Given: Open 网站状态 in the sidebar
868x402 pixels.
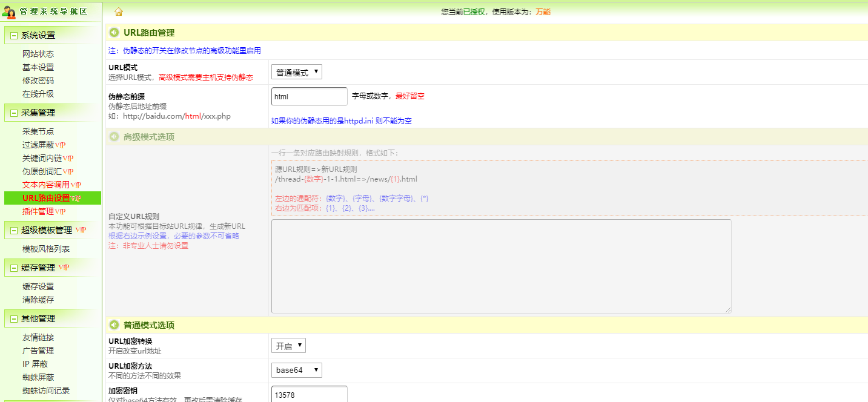Looking at the screenshot, I should tap(38, 54).
